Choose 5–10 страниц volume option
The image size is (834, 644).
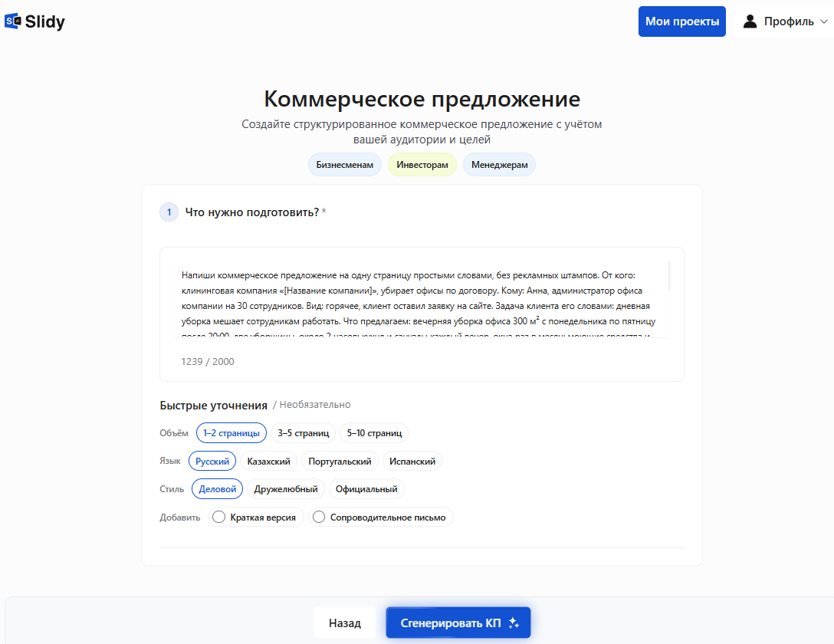pos(374,433)
